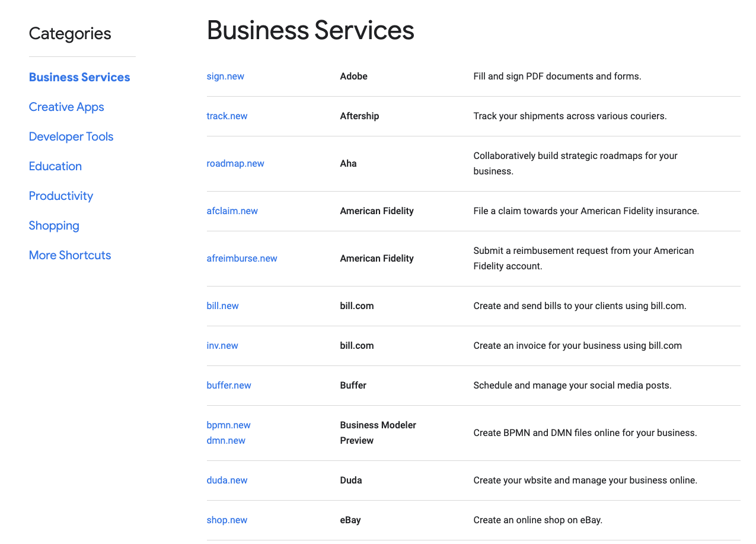Select the Creative Apps category

click(x=66, y=107)
